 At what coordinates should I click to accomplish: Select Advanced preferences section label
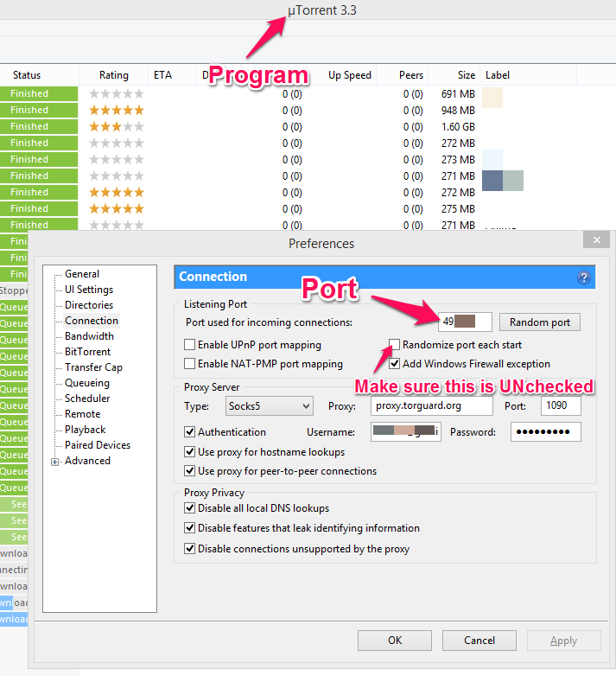pos(87,461)
